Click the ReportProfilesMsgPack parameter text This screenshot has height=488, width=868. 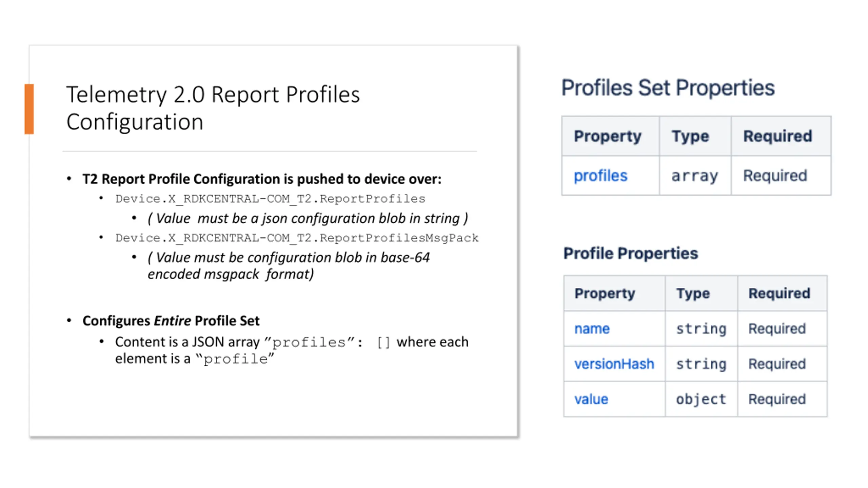(x=297, y=238)
